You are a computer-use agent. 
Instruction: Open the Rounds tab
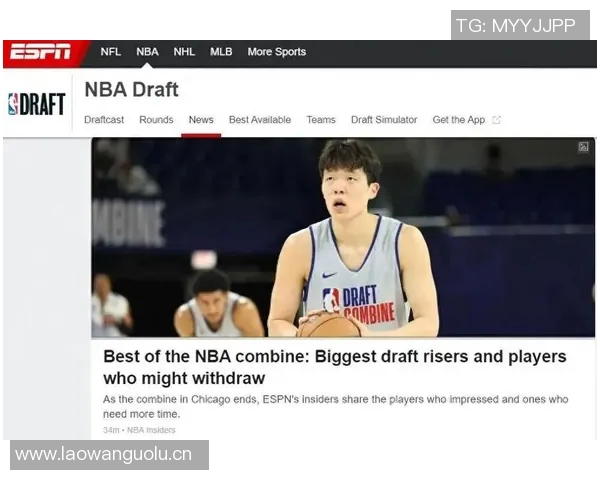click(156, 120)
